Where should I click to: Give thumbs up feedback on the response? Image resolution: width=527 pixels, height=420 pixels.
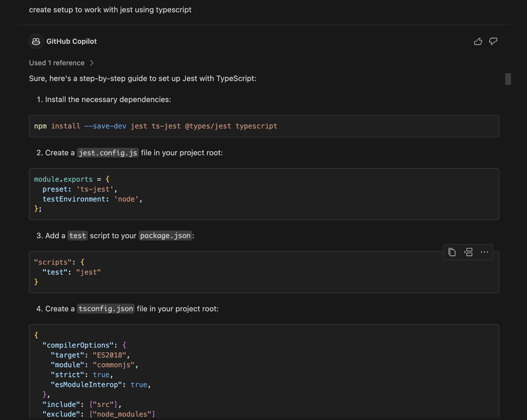pos(478,41)
